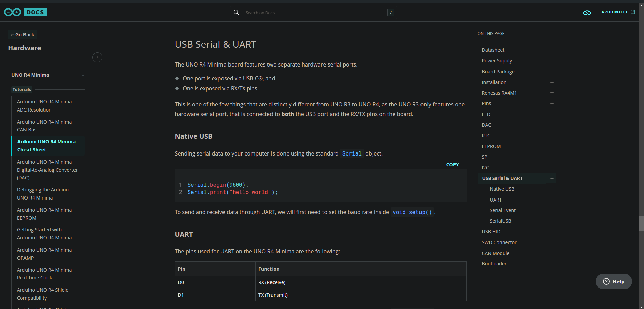The width and height of the screenshot is (644, 309).
Task: Expand the Pins section in page outline
Action: coord(552,103)
